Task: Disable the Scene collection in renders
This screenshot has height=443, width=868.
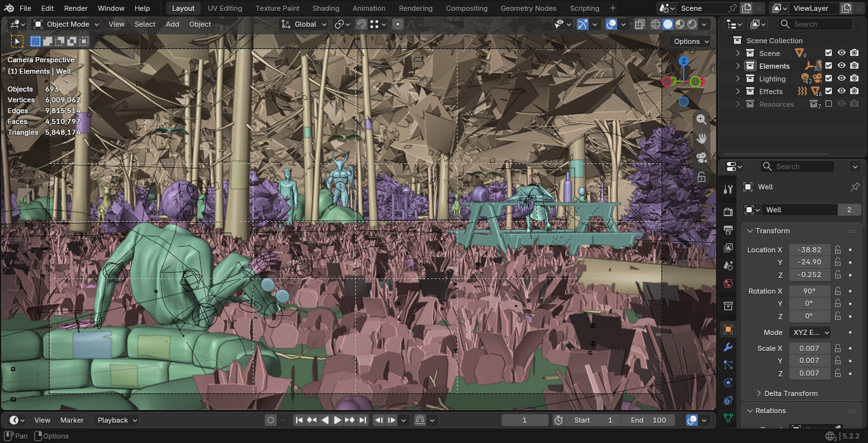Action: coord(855,53)
